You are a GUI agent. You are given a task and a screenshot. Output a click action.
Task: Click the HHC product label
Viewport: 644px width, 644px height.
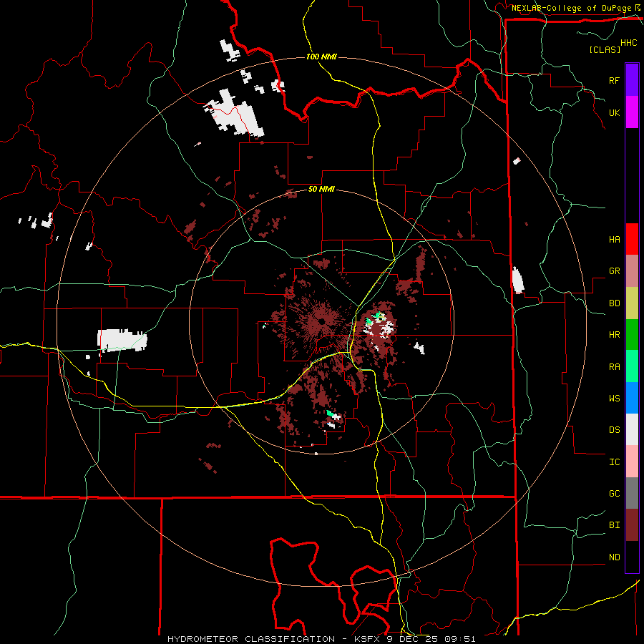(629, 43)
